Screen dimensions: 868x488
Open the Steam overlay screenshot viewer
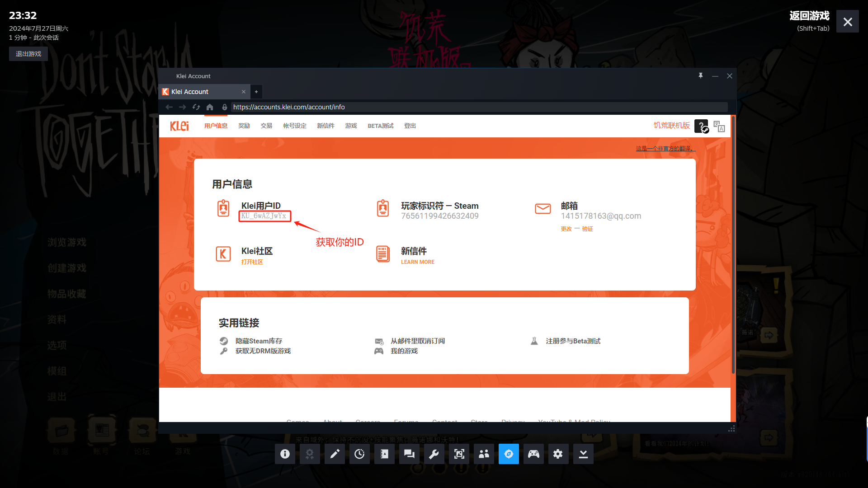[459, 454]
